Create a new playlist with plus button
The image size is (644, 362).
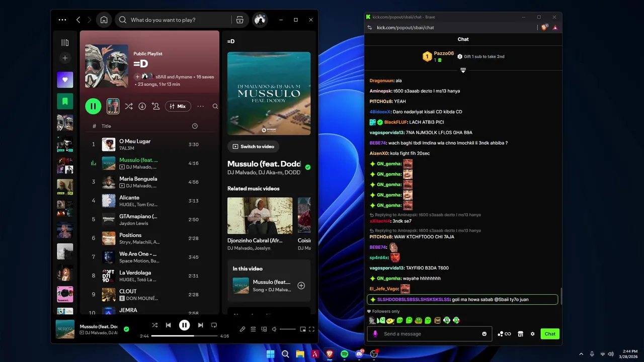point(65,58)
